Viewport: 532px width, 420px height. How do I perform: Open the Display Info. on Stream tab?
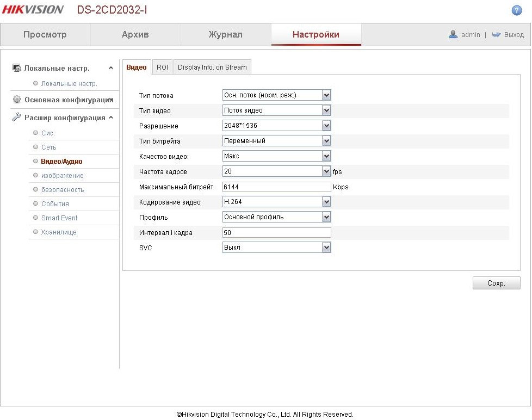(212, 67)
